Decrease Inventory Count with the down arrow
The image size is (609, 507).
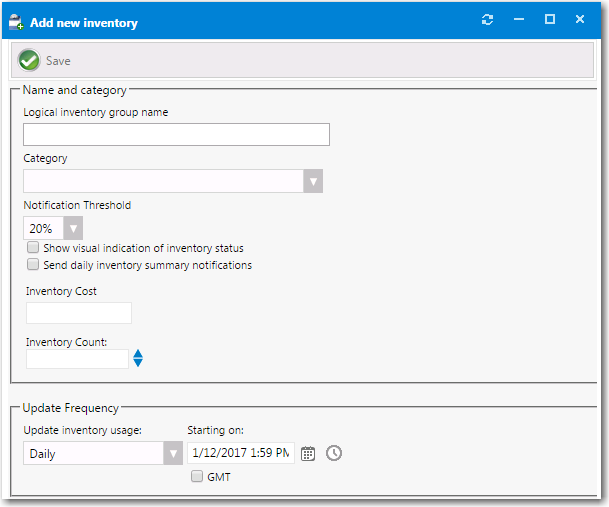point(138,363)
